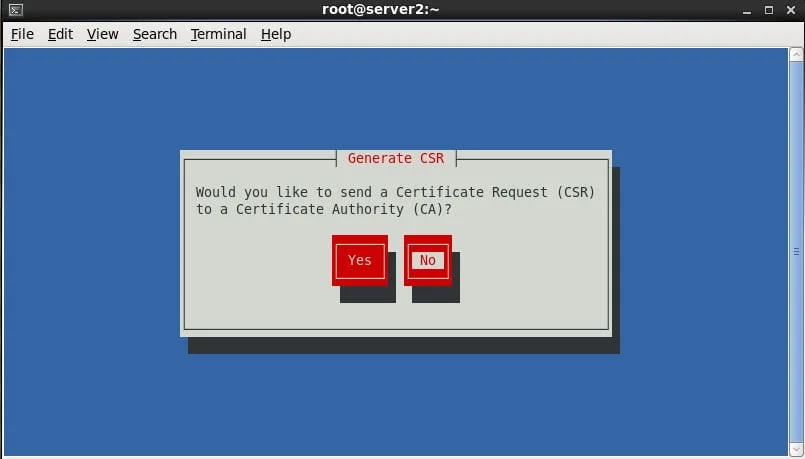
Task: Open the View menu
Action: 102,34
